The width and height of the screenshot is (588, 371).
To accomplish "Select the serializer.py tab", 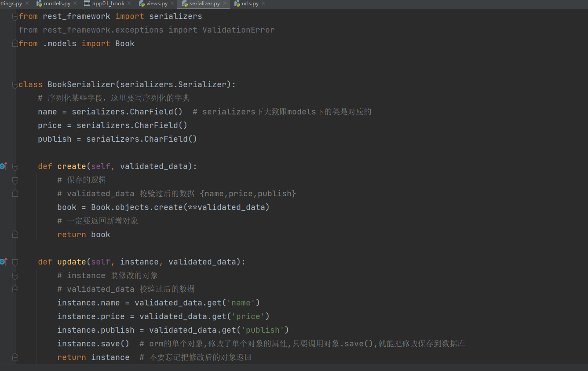I will point(205,4).
